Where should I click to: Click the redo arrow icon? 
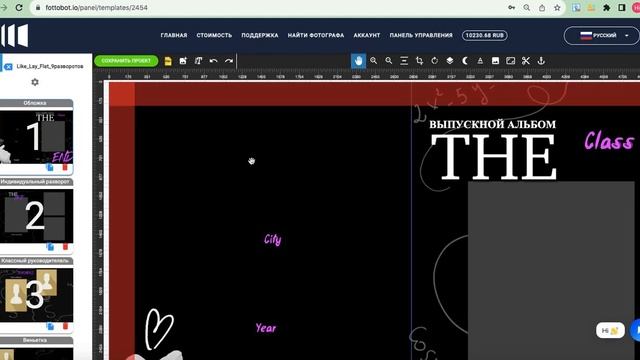229,61
